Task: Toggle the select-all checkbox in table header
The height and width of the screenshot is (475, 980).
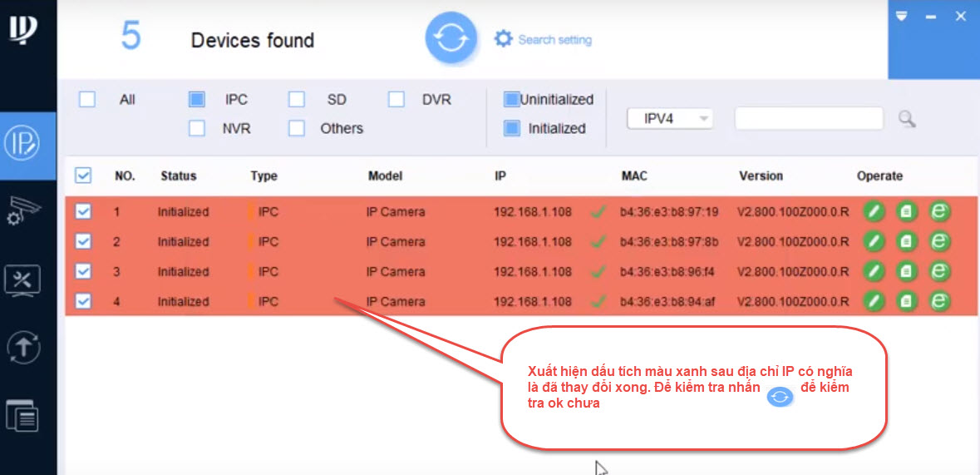Action: pyautogui.click(x=83, y=176)
